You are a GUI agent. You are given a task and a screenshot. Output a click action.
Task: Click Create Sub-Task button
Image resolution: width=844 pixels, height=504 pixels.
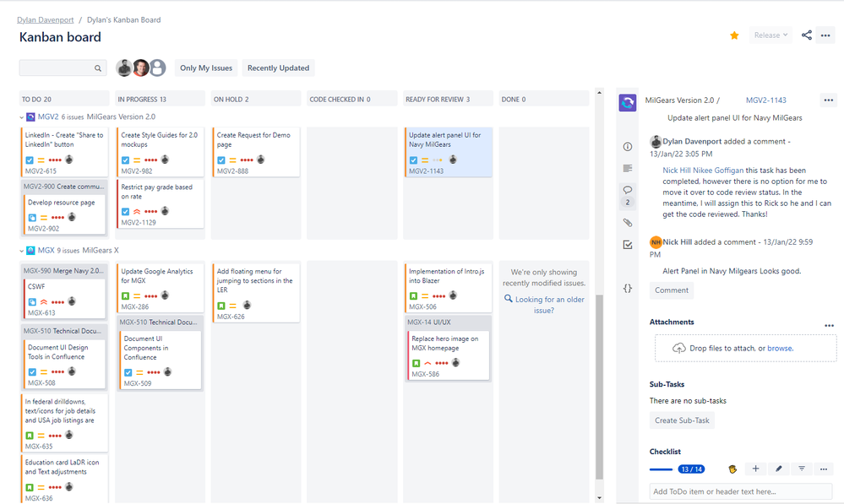pyautogui.click(x=682, y=420)
